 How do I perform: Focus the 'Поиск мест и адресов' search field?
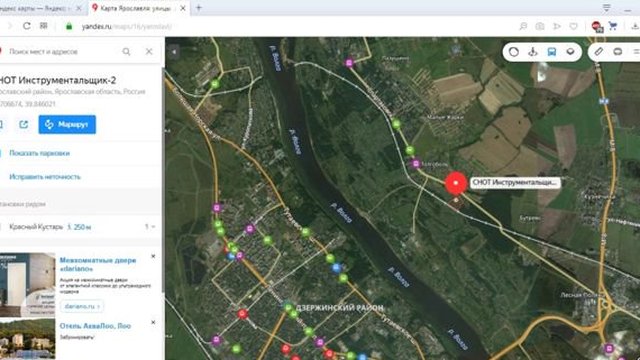pyautogui.click(x=61, y=51)
